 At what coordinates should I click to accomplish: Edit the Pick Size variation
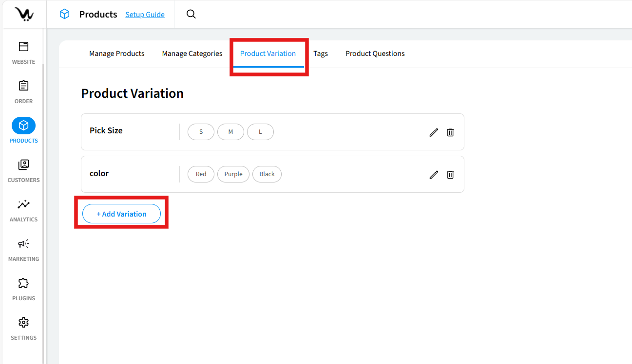(x=434, y=132)
